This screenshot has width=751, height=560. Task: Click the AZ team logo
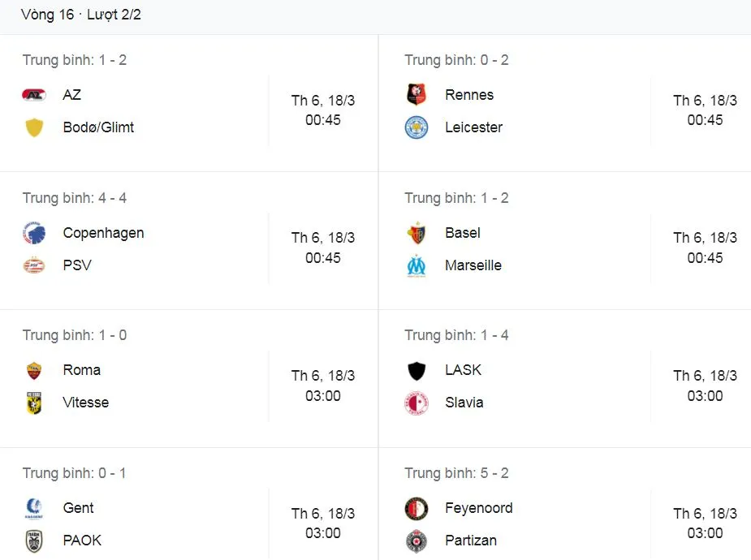point(34,95)
